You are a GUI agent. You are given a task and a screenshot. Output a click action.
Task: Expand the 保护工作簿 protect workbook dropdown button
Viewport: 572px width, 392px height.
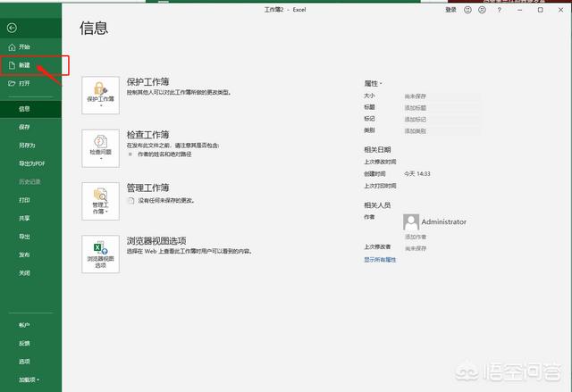(99, 95)
